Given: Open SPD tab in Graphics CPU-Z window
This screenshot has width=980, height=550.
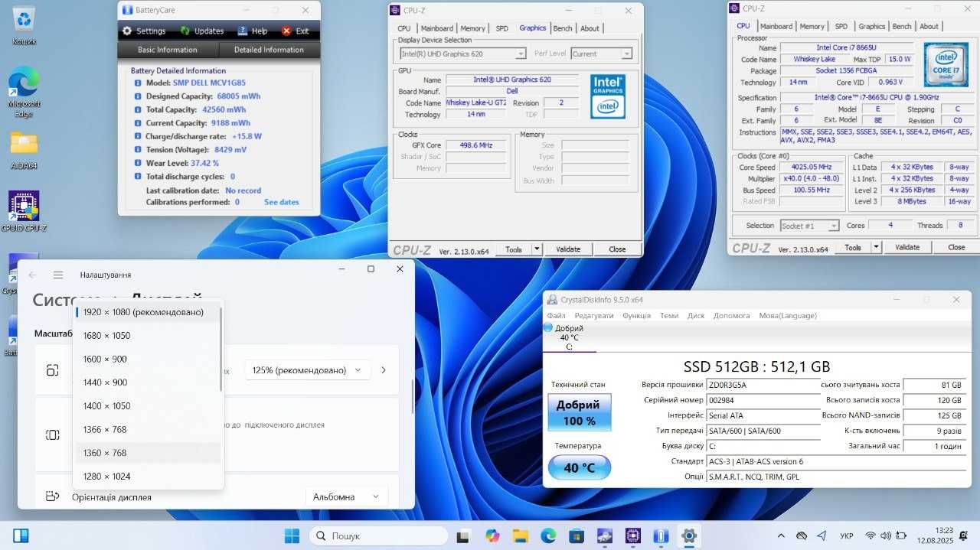Looking at the screenshot, I should [x=501, y=28].
